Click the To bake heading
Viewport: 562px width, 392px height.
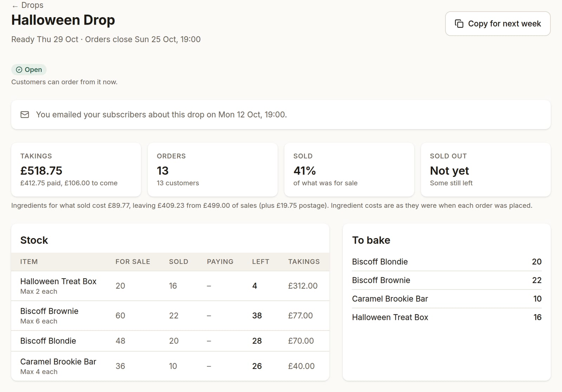point(371,240)
